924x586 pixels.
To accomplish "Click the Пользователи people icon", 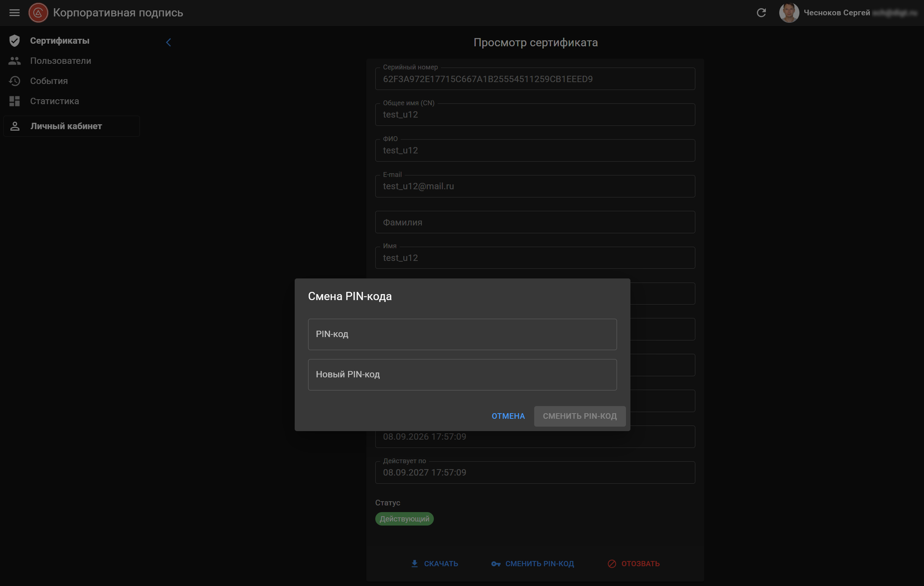I will tap(15, 61).
